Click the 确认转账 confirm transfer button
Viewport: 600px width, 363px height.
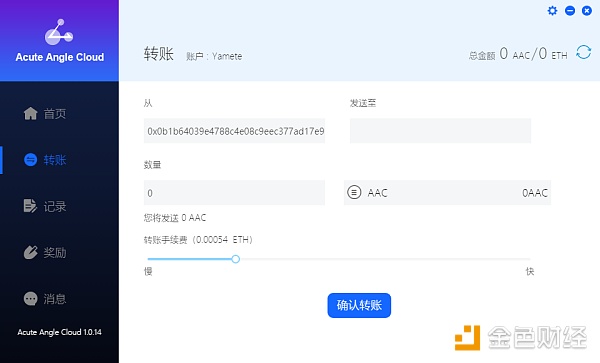click(x=359, y=305)
